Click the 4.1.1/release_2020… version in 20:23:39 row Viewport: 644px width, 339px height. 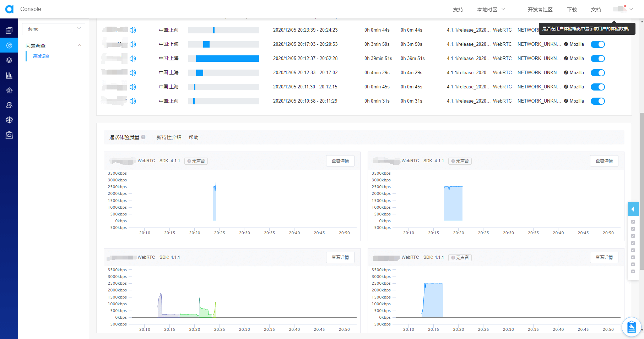point(469,30)
